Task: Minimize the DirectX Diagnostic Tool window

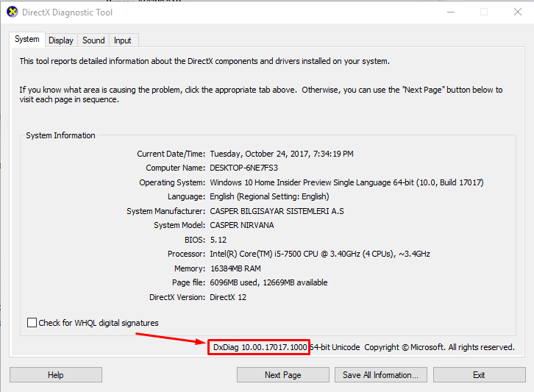Action: [451, 13]
